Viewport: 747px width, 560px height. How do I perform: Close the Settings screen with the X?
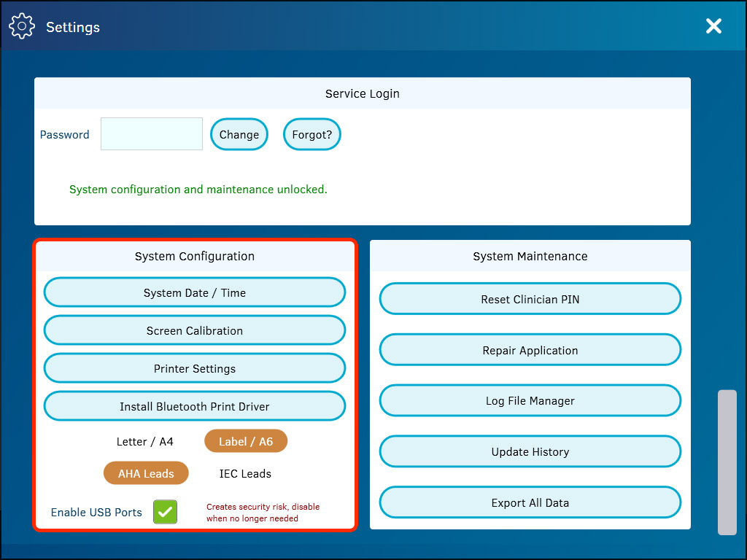713,26
